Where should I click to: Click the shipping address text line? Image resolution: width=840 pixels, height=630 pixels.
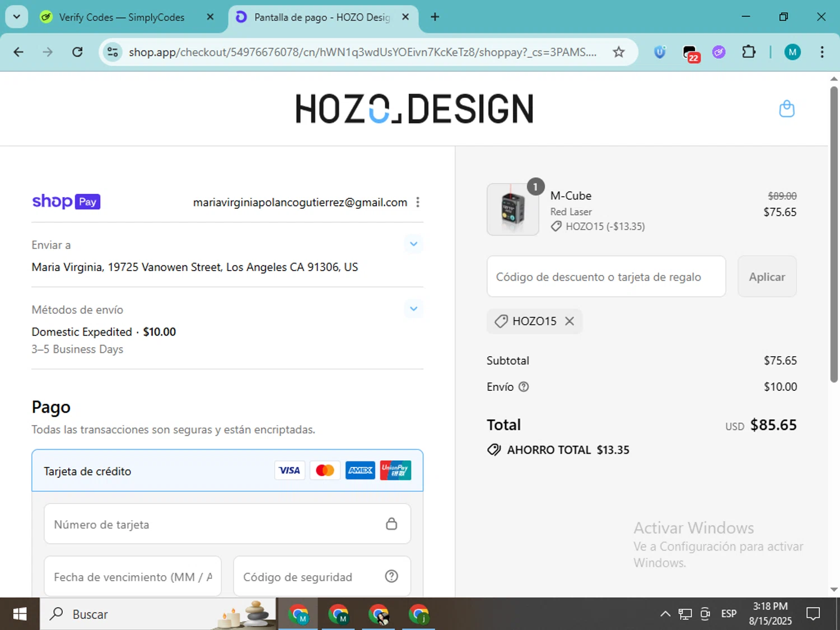click(195, 267)
